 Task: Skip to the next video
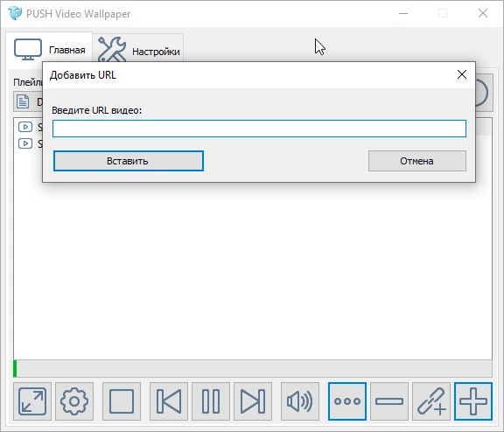253,401
